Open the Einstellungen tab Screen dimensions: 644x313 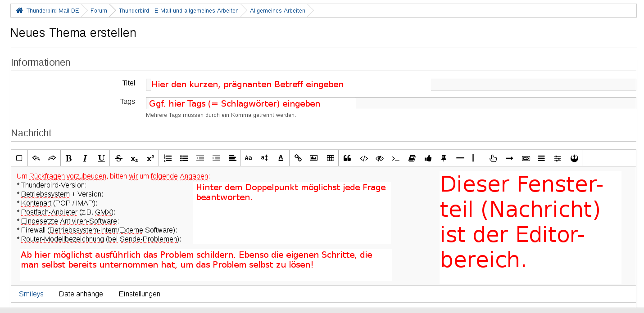140,294
